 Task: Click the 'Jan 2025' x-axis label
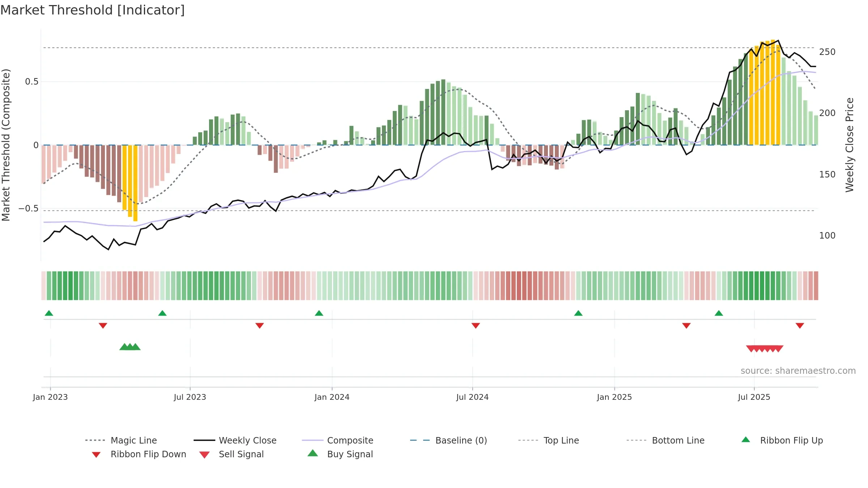[x=614, y=397]
